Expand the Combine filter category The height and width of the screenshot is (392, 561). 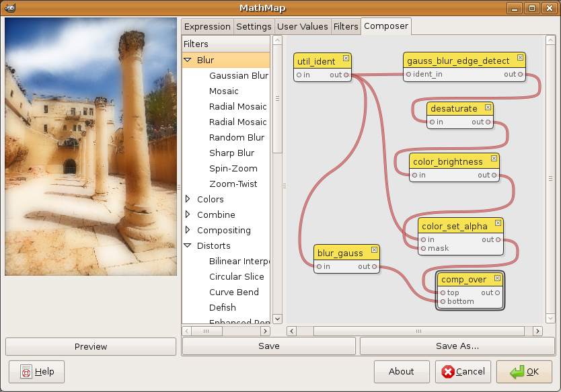click(x=188, y=214)
